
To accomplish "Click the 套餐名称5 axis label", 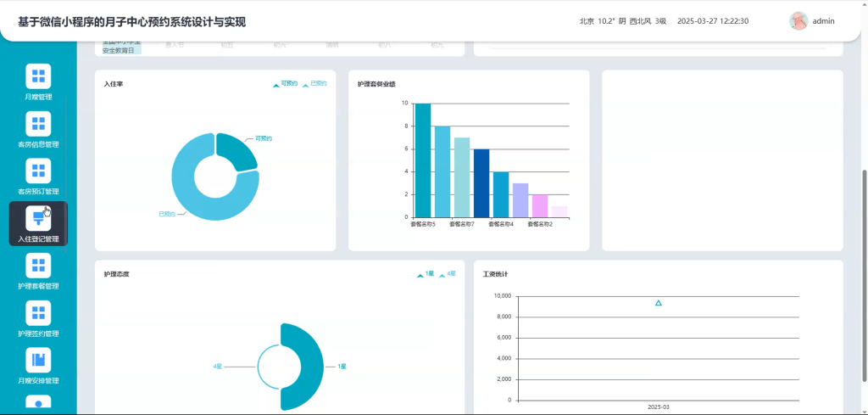I will tap(423, 224).
